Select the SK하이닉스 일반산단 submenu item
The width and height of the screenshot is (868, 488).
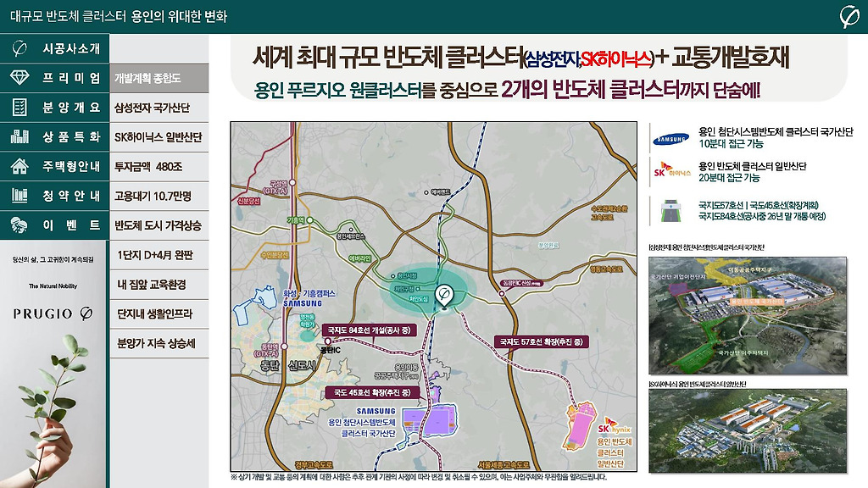tap(159, 136)
